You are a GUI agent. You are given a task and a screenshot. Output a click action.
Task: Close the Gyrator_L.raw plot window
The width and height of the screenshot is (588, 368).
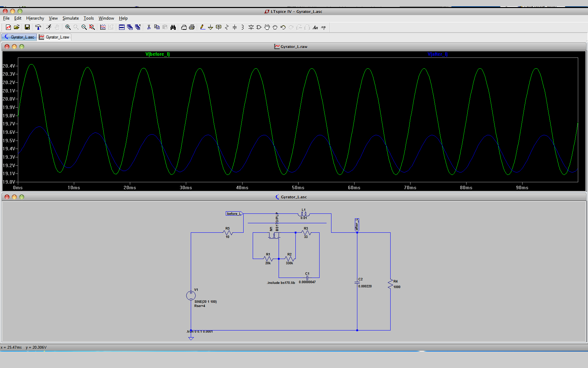coord(7,47)
